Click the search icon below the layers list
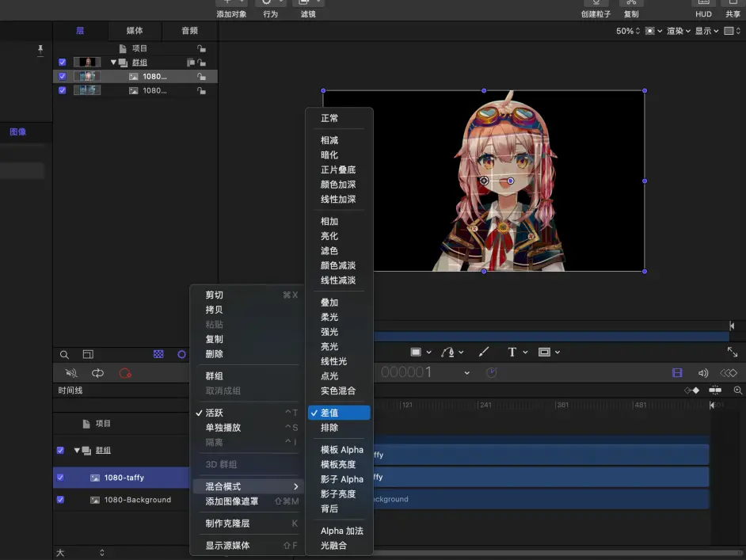Image resolution: width=746 pixels, height=560 pixels. pyautogui.click(x=64, y=355)
